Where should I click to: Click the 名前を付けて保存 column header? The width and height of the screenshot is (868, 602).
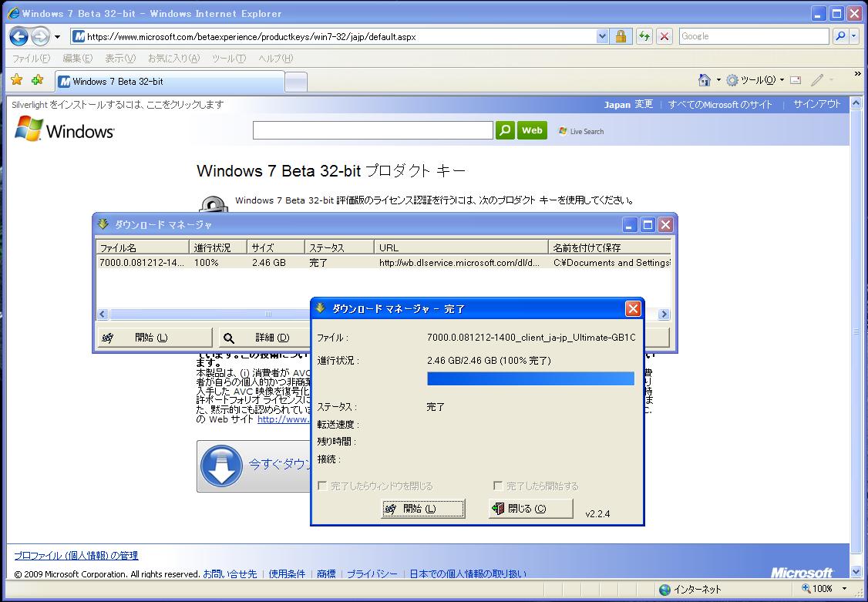click(x=610, y=247)
